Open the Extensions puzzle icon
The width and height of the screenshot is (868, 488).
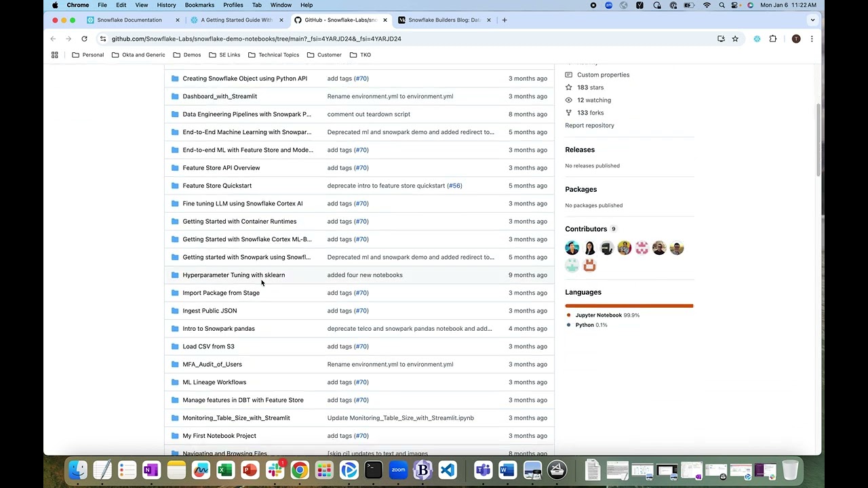773,39
